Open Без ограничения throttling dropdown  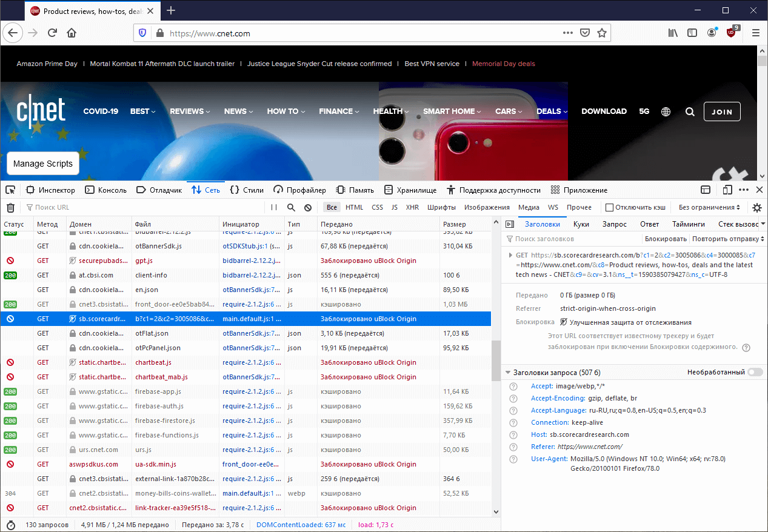click(709, 207)
